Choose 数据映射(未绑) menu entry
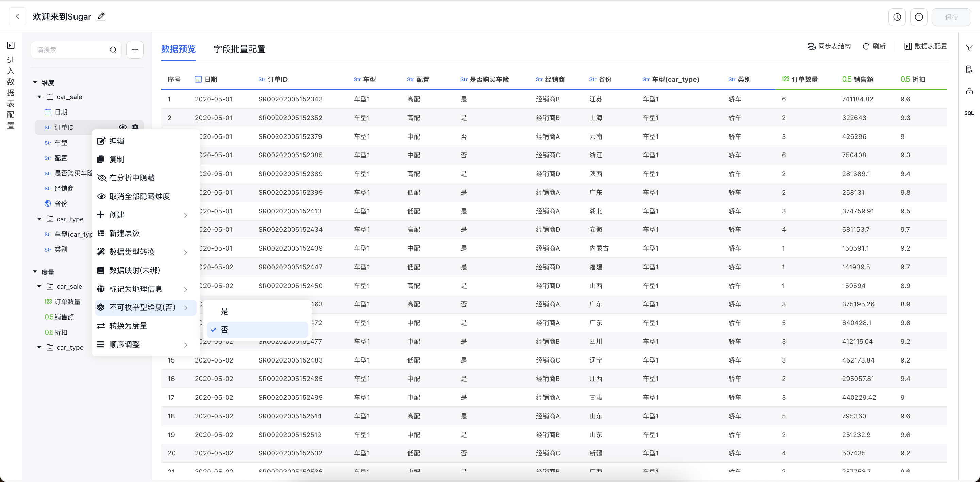Screen dimensions: 980x482 coord(146,271)
